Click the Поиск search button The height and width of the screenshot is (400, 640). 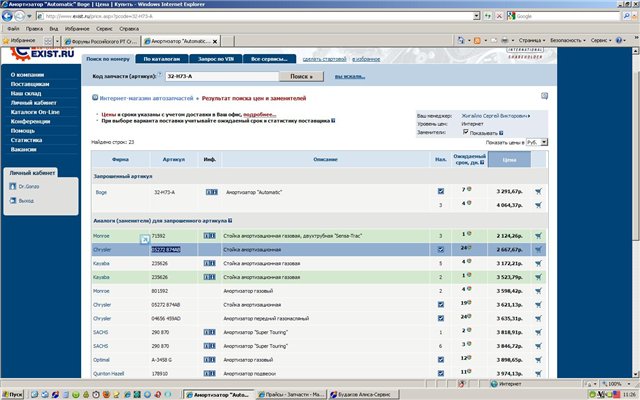[x=301, y=76]
